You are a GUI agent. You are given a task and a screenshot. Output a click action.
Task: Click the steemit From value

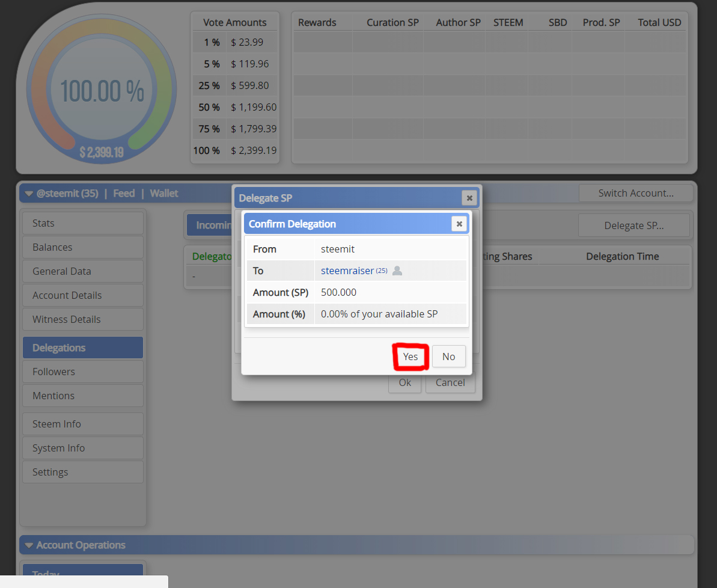point(338,250)
